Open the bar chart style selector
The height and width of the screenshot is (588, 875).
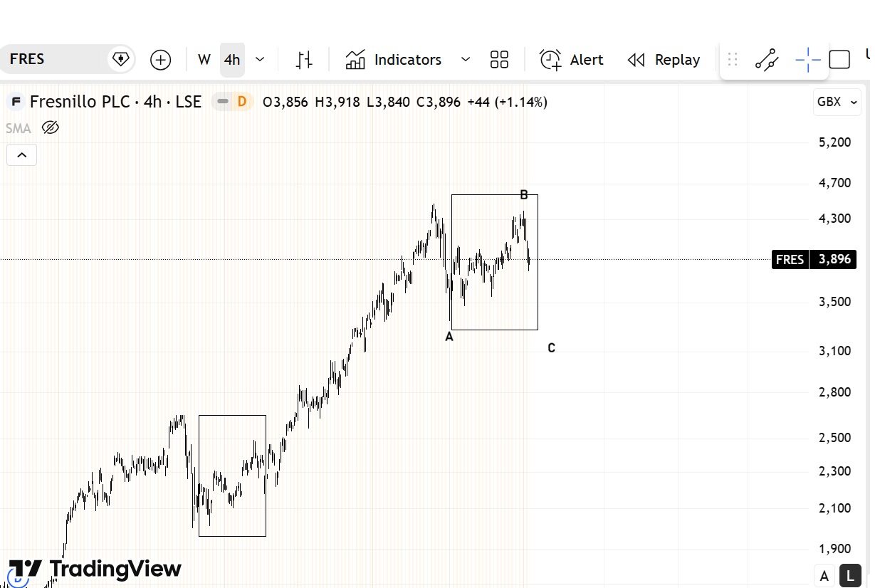[x=304, y=60]
